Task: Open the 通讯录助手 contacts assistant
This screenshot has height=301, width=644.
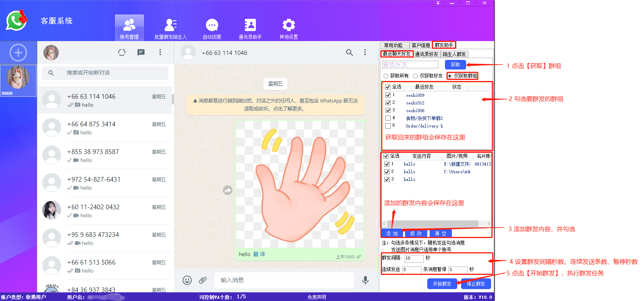Action: click(x=250, y=29)
